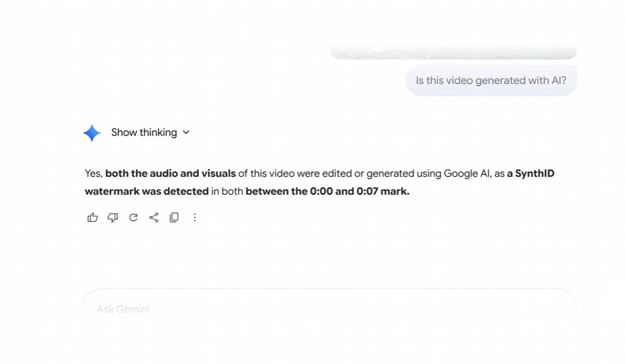This screenshot has width=625, height=364.
Task: Share the Gemini response
Action: (x=154, y=217)
